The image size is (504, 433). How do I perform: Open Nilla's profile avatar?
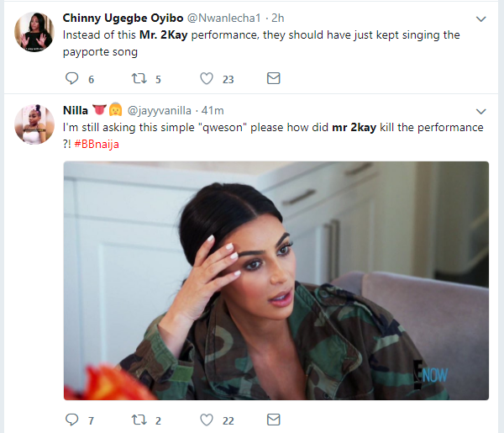pos(34,124)
